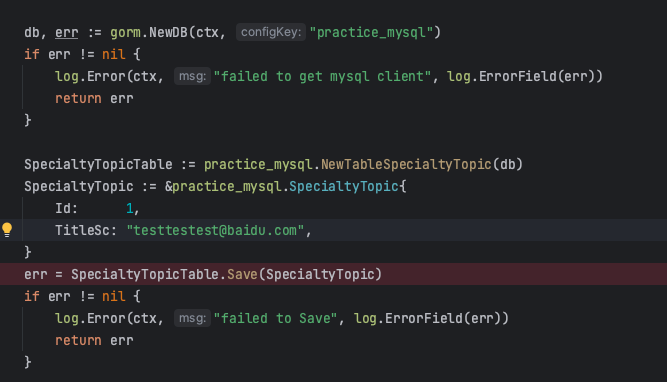This screenshot has height=382, width=667.
Task: Click the "failed to Save" string
Action: pyautogui.click(x=275, y=319)
